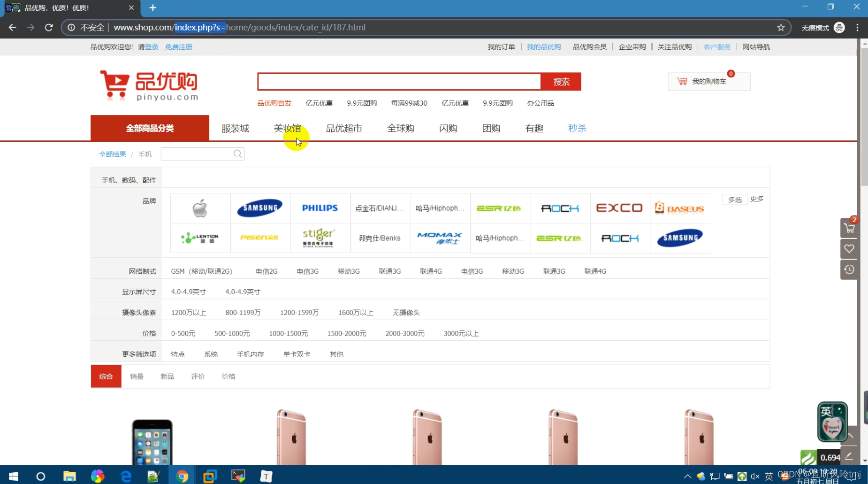Enable 多选 multi-select for brands

(734, 199)
